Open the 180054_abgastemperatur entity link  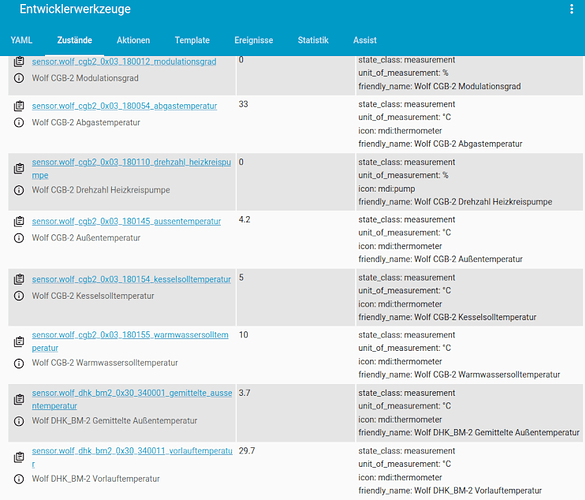pyautogui.click(x=124, y=106)
